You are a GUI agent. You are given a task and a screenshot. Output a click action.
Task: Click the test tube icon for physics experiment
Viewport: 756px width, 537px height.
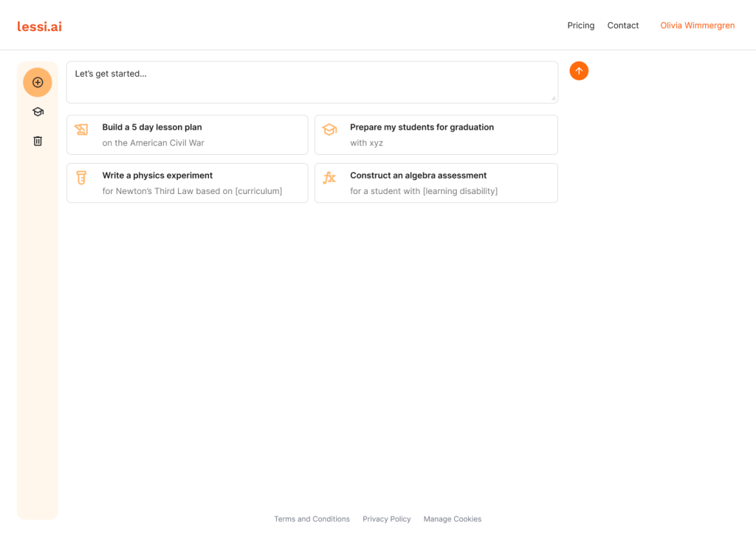(x=81, y=178)
